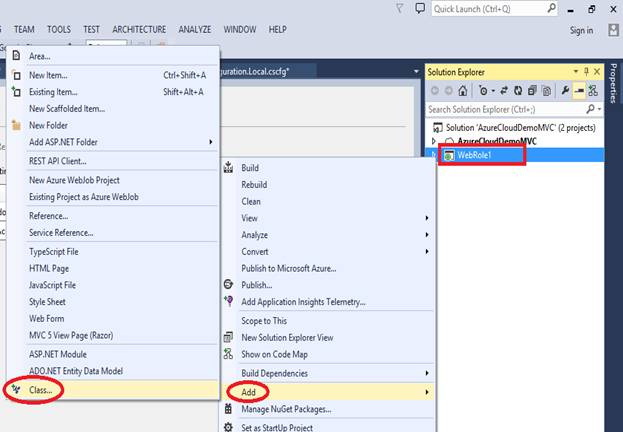Open the document tab list dropdown arrow
This screenshot has height=432, width=623.
click(416, 72)
